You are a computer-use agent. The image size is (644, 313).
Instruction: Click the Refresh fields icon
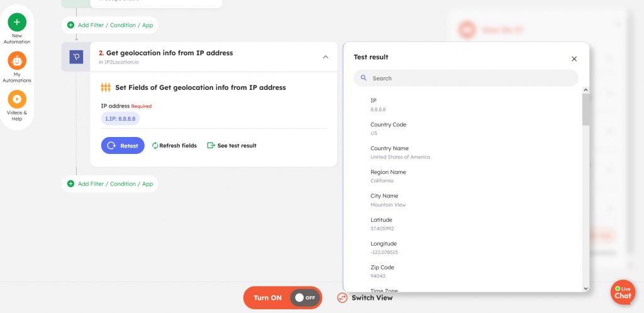coord(155,146)
